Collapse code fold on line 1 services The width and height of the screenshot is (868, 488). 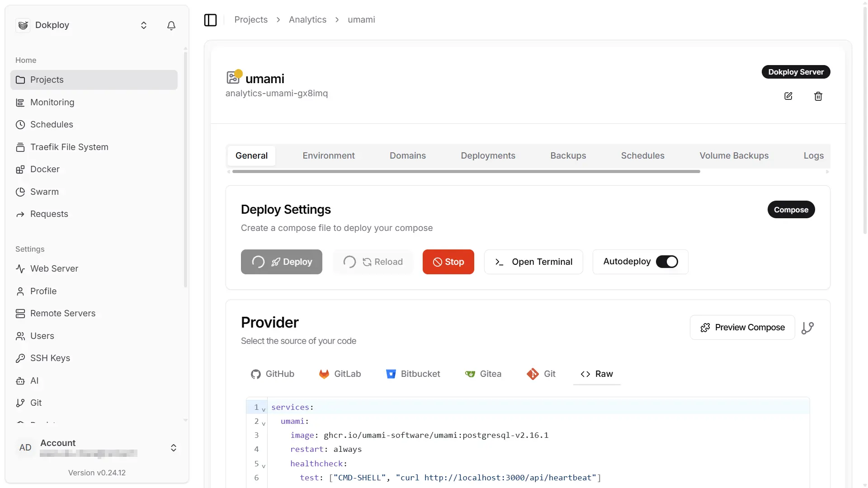click(x=264, y=409)
